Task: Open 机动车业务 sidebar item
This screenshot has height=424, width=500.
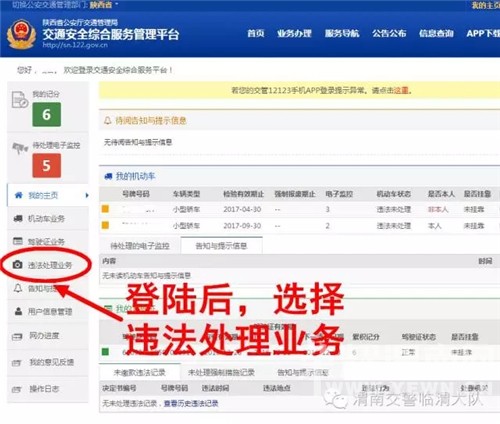Action: 48,218
